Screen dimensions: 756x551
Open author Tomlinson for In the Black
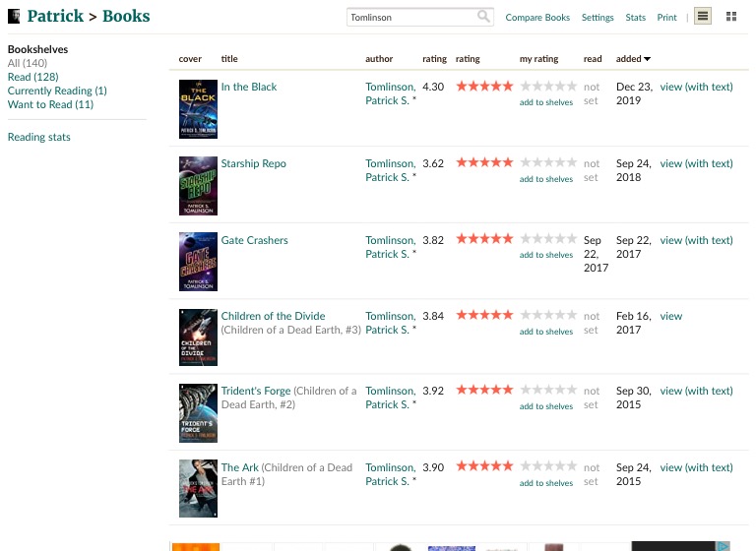coord(391,93)
